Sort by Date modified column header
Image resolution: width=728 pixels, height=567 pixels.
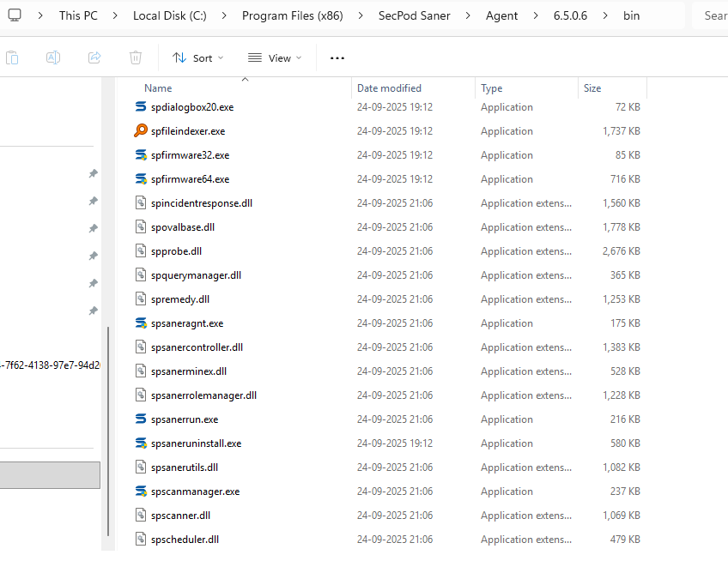389,88
